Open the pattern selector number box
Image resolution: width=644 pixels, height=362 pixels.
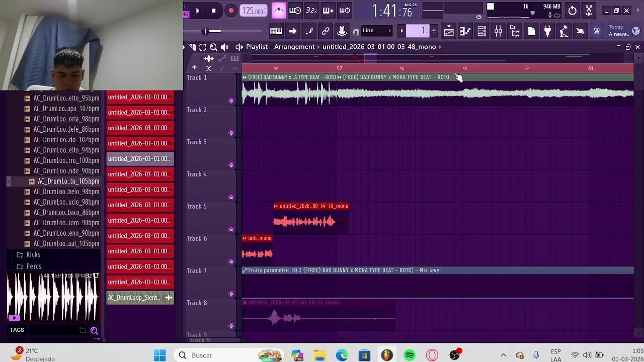(x=419, y=31)
